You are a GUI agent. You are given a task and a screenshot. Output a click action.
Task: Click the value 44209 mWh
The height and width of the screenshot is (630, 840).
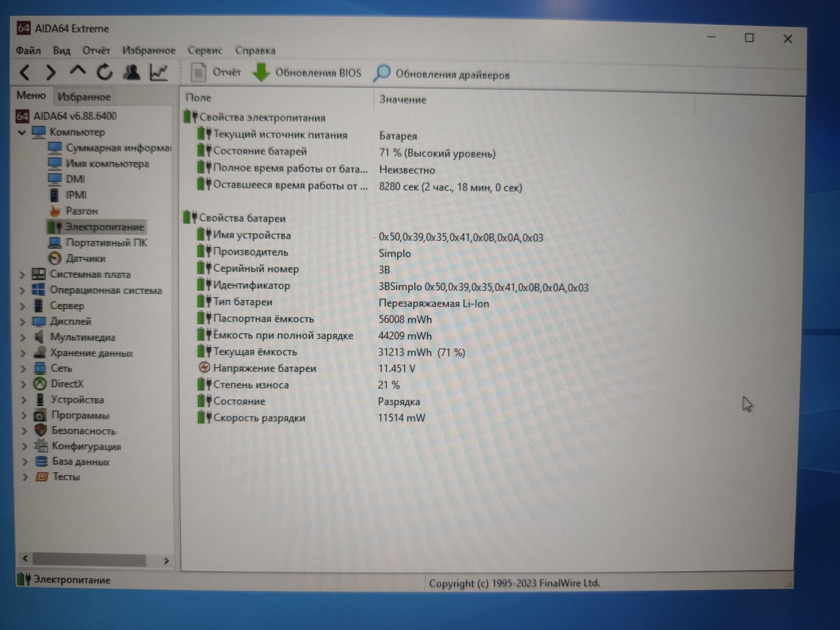click(405, 336)
